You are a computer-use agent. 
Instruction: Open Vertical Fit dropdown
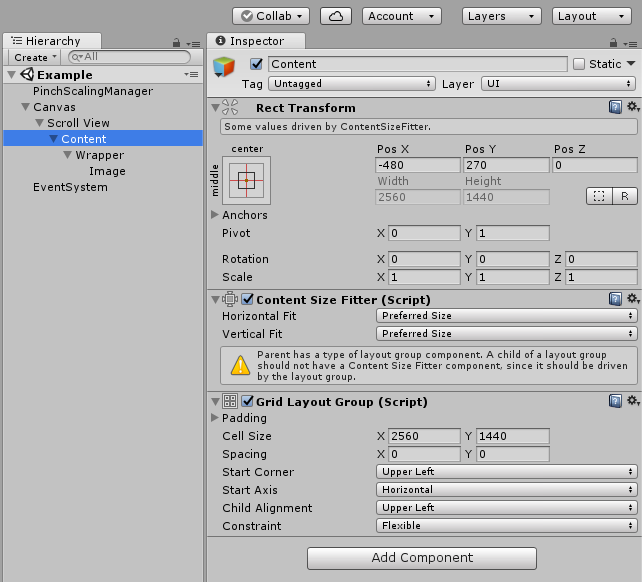click(x=506, y=333)
